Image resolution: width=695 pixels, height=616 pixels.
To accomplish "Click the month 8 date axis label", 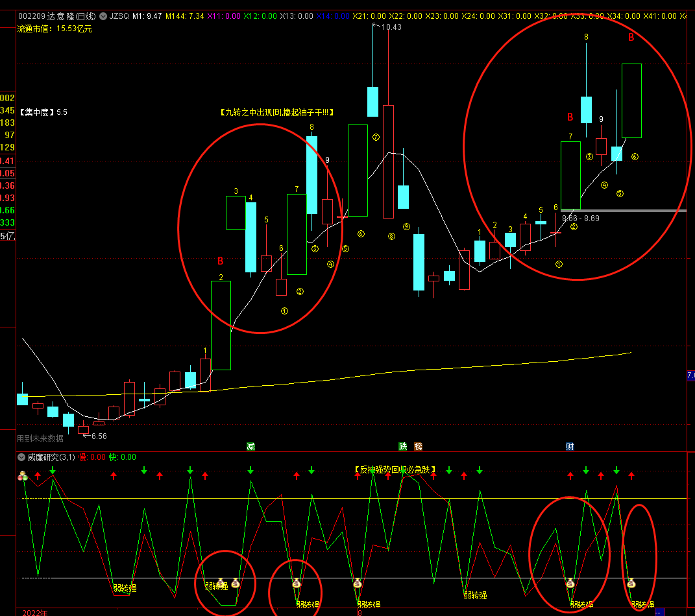I will 360,613.
